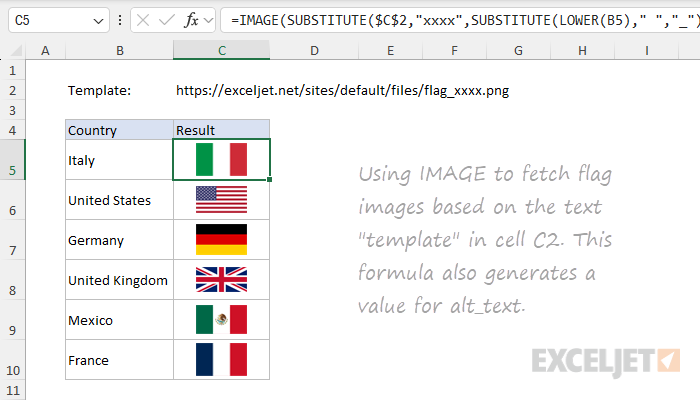Click the Germany flag image

pyautogui.click(x=221, y=239)
